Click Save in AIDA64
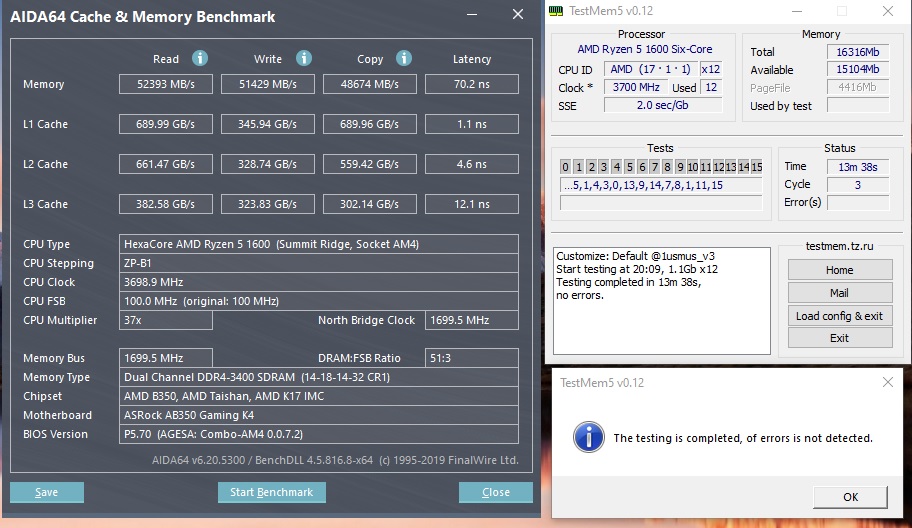912x528 pixels. [x=47, y=492]
